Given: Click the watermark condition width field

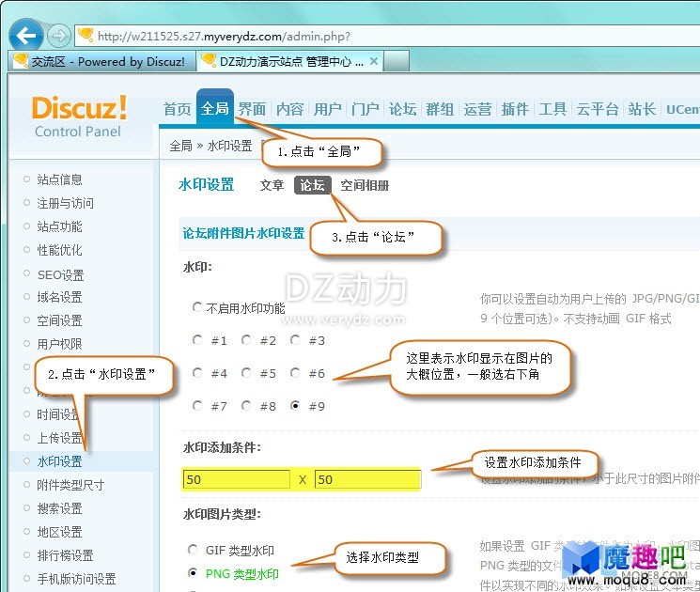Looking at the screenshot, I should (237, 479).
